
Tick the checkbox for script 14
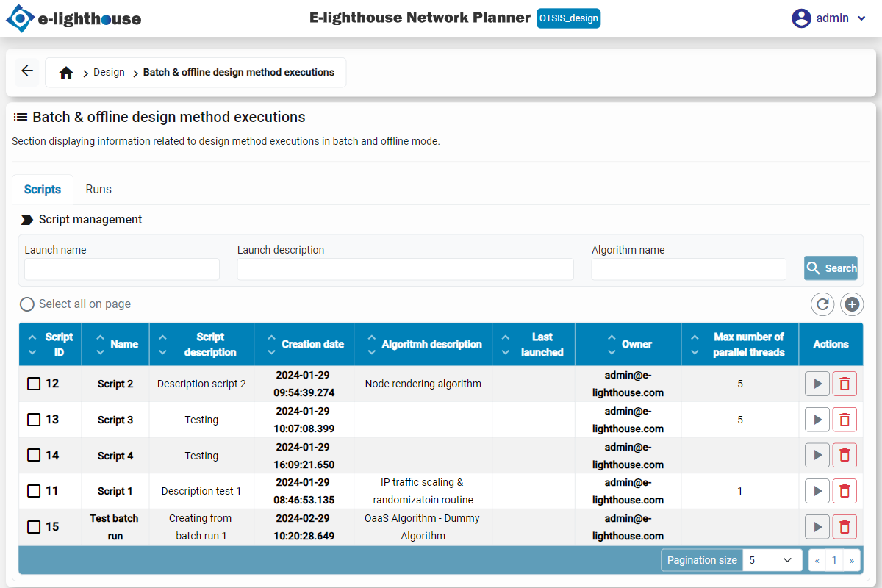(x=34, y=456)
